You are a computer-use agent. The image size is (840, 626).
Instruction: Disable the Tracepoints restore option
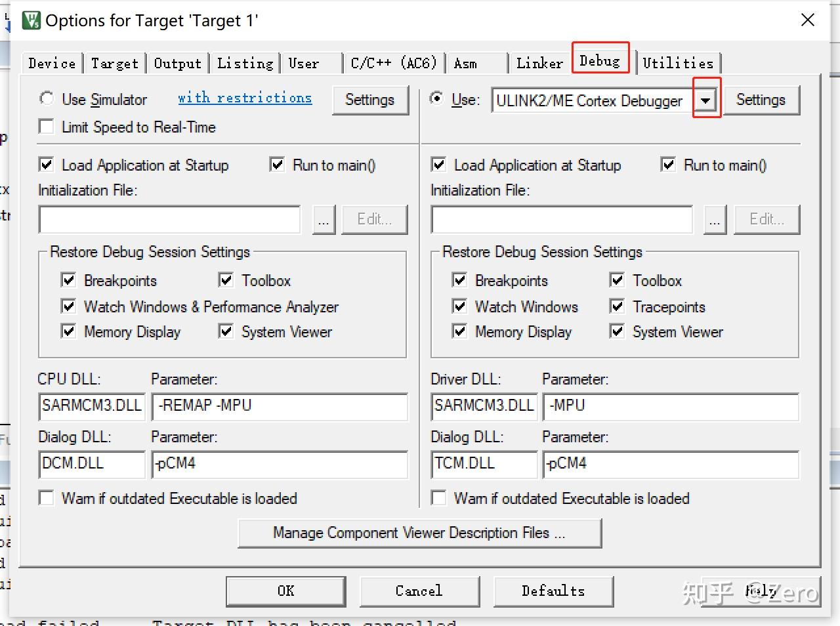click(x=616, y=306)
